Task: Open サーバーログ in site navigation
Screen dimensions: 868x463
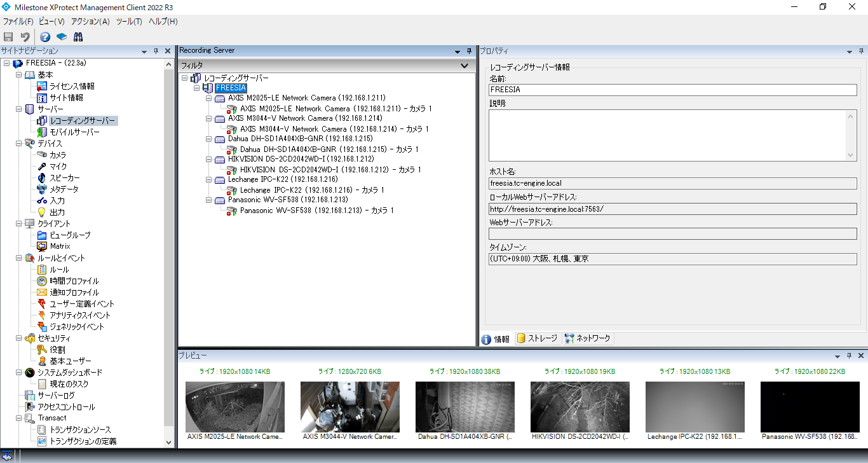Action: 50,396
